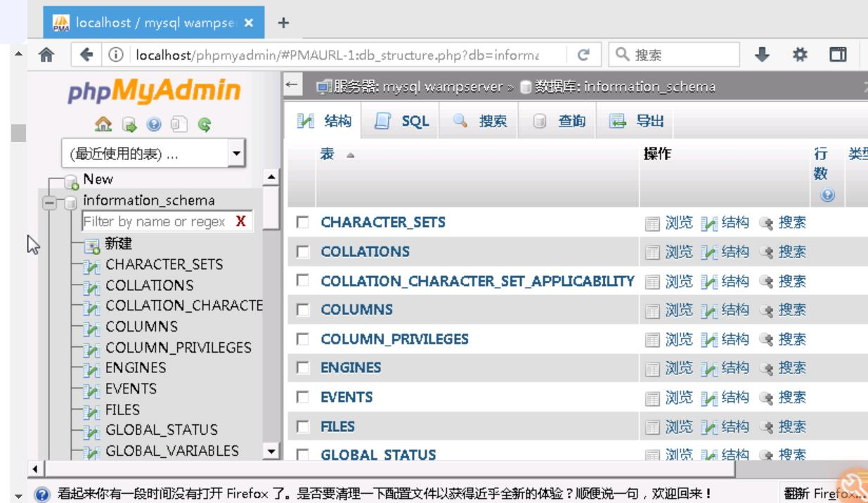
Task: Click the 新建 table icon in tree
Action: pos(93,246)
